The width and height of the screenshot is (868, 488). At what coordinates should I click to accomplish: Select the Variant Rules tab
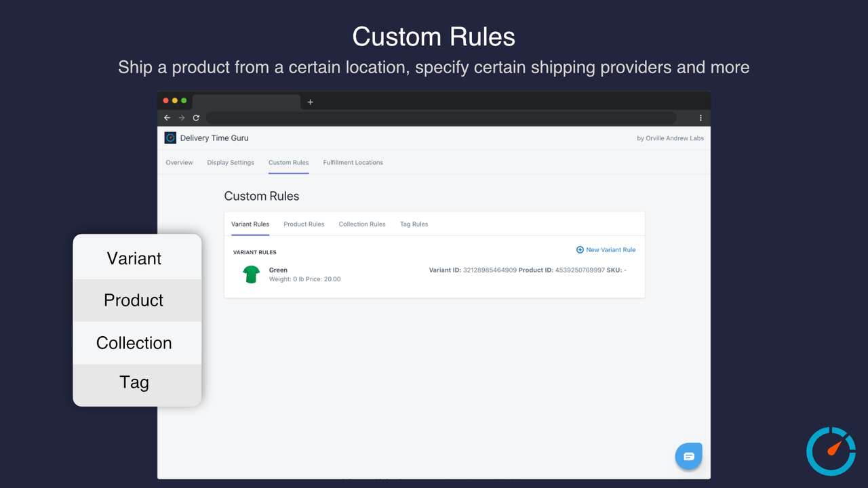[250, 224]
